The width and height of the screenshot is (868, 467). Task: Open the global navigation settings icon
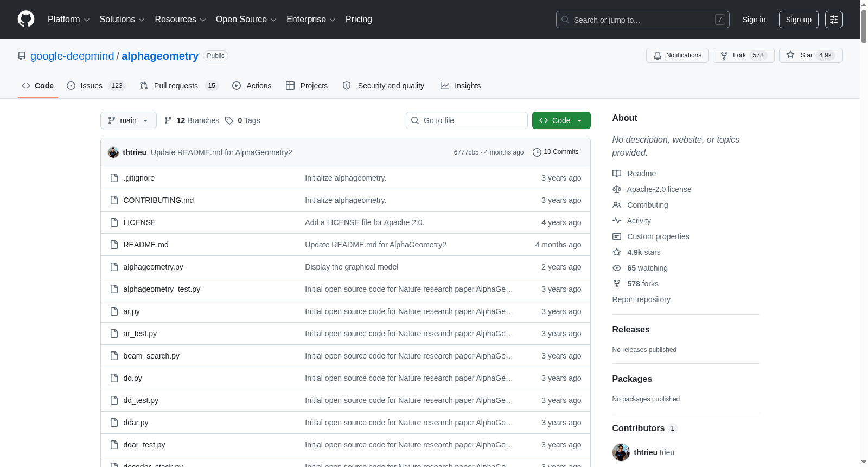pos(834,20)
